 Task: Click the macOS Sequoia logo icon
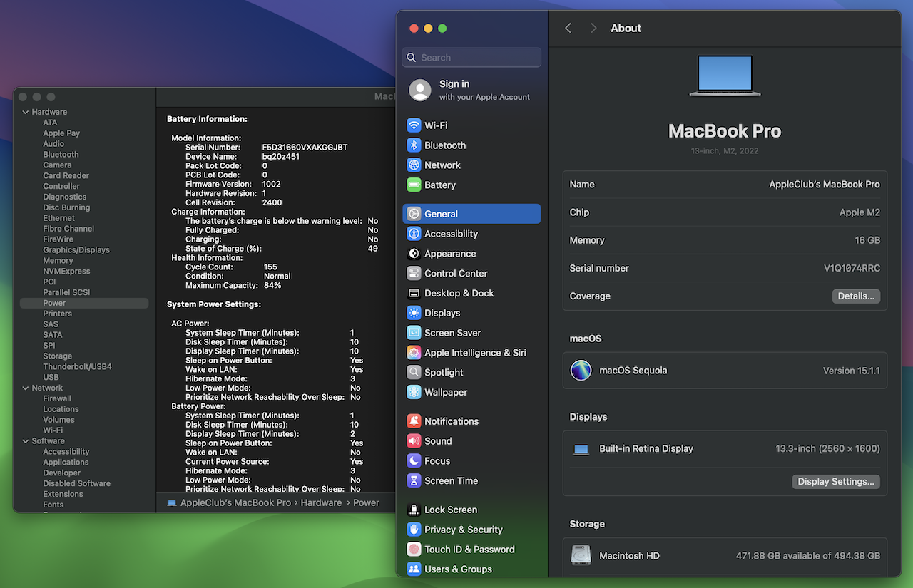pos(581,371)
